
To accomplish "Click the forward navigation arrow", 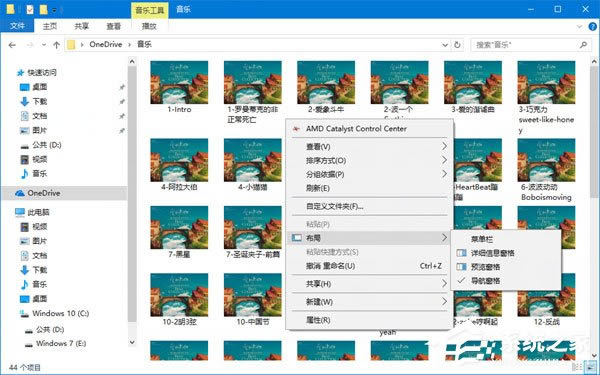I will 30,45.
